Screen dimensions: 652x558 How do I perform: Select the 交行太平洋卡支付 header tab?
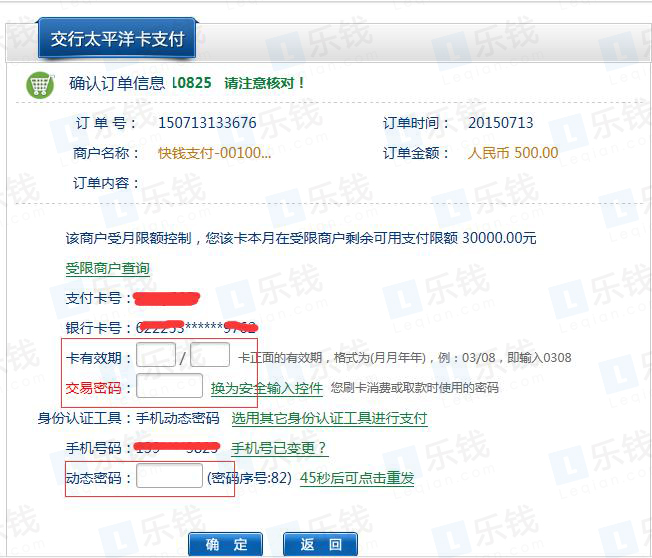(x=117, y=40)
